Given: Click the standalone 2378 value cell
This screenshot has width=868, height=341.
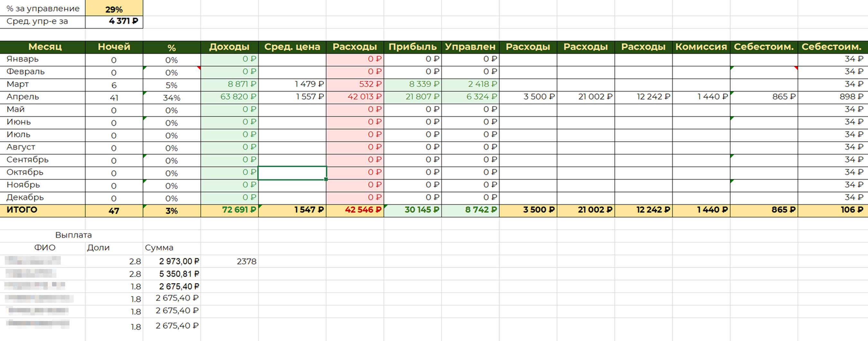Looking at the screenshot, I should pos(230,262).
